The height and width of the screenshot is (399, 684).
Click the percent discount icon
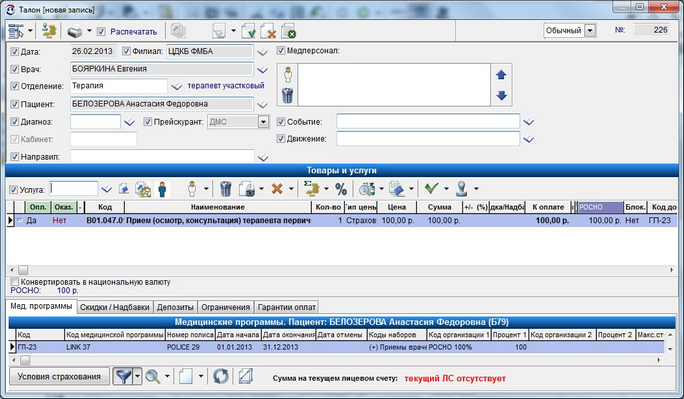click(341, 189)
